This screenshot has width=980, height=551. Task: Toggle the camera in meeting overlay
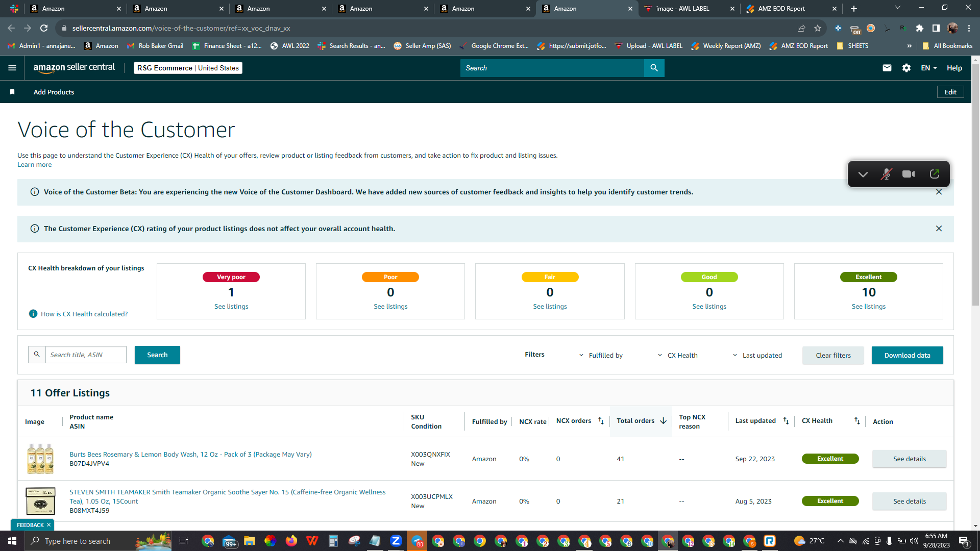pyautogui.click(x=909, y=174)
